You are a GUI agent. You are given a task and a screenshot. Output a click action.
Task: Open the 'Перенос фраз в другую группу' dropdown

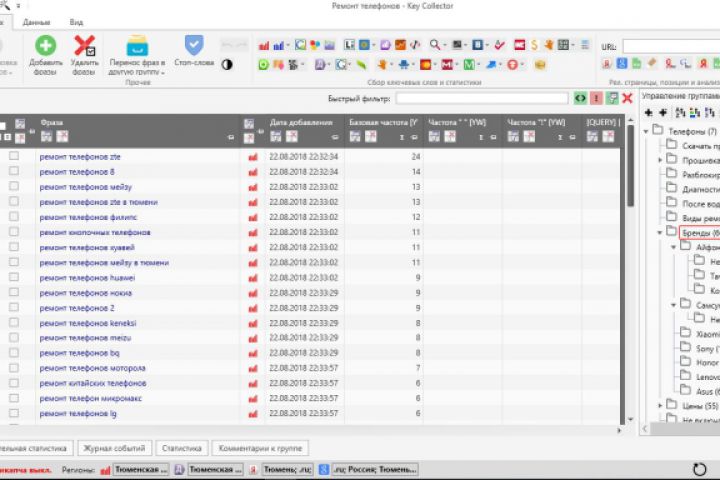tap(137, 56)
